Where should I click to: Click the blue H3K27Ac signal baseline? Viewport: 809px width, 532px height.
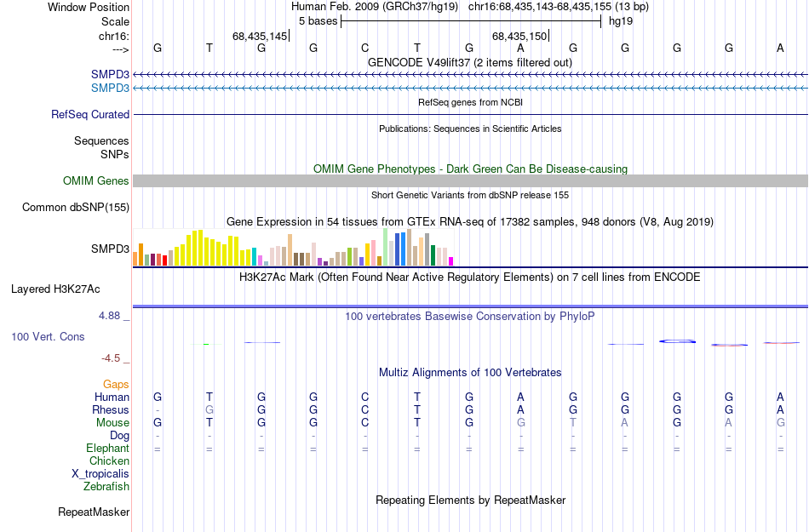[471, 306]
